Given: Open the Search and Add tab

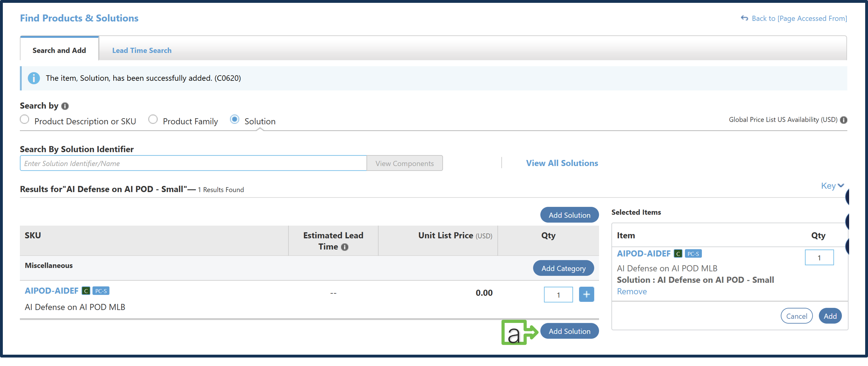Looking at the screenshot, I should click(59, 50).
